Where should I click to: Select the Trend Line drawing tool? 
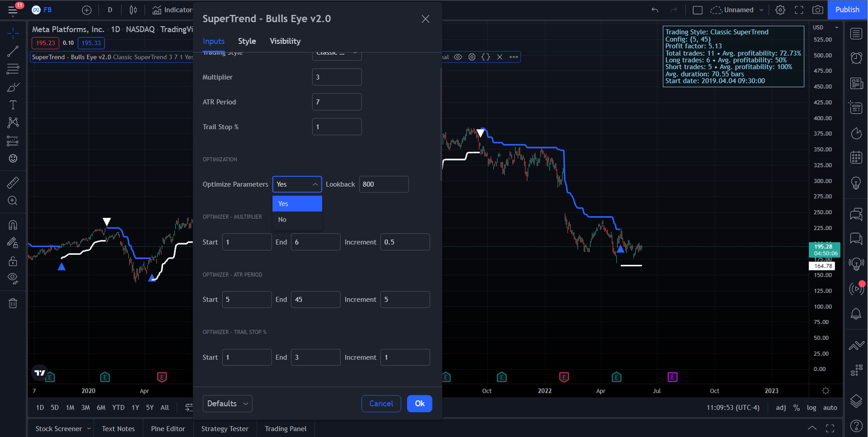pos(13,51)
